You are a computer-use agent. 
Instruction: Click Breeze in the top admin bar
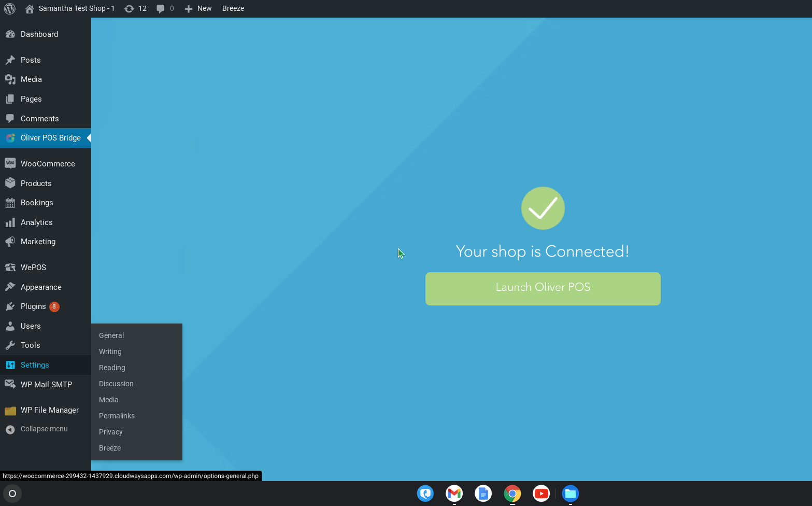click(x=233, y=9)
